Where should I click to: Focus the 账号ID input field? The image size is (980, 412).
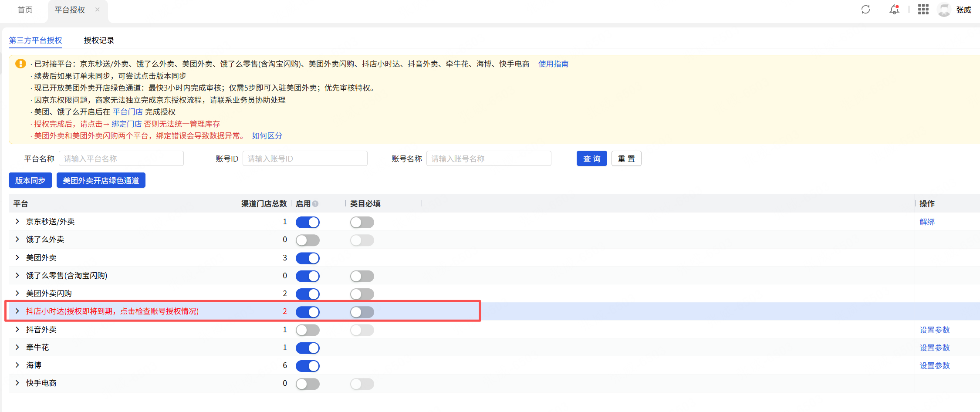click(305, 159)
